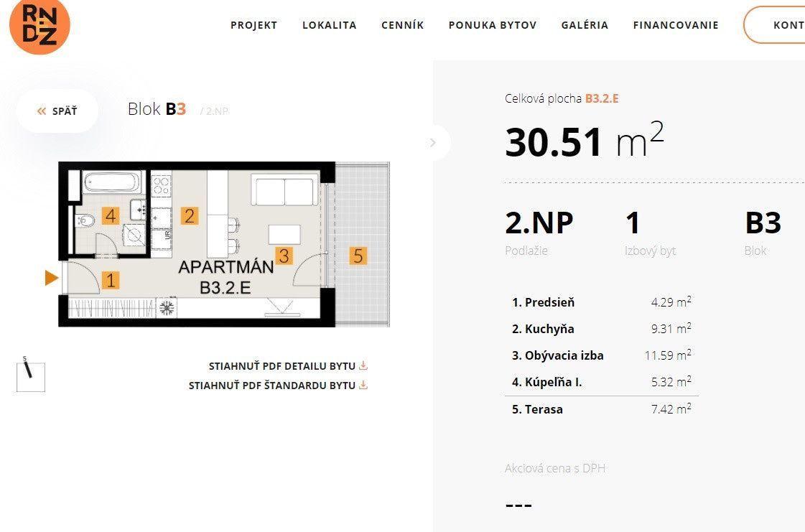Image resolution: width=805 pixels, height=532 pixels.
Task: Click the north orientation compass icon
Action: pyautogui.click(x=30, y=376)
